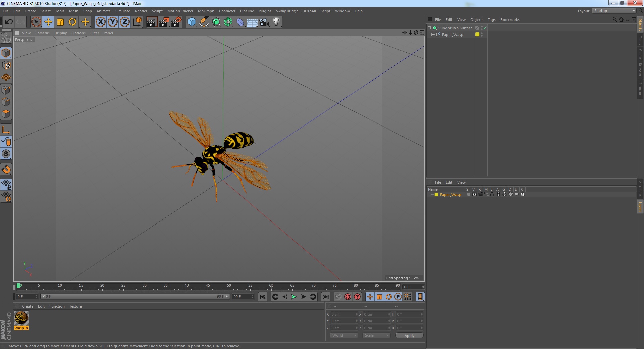Open the Content Browser side tab
Screen dimensions: 644x349
point(640,62)
